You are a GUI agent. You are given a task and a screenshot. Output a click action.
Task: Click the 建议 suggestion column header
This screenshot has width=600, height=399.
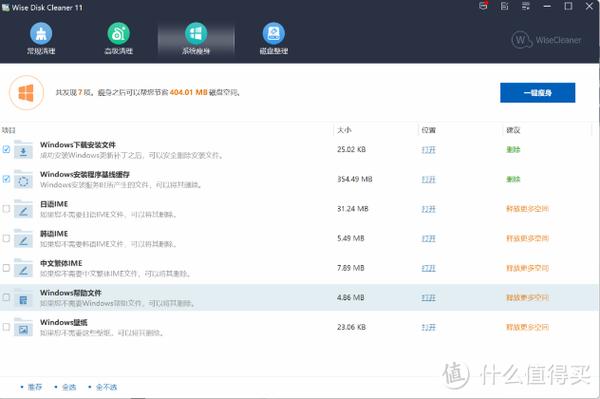(x=513, y=130)
